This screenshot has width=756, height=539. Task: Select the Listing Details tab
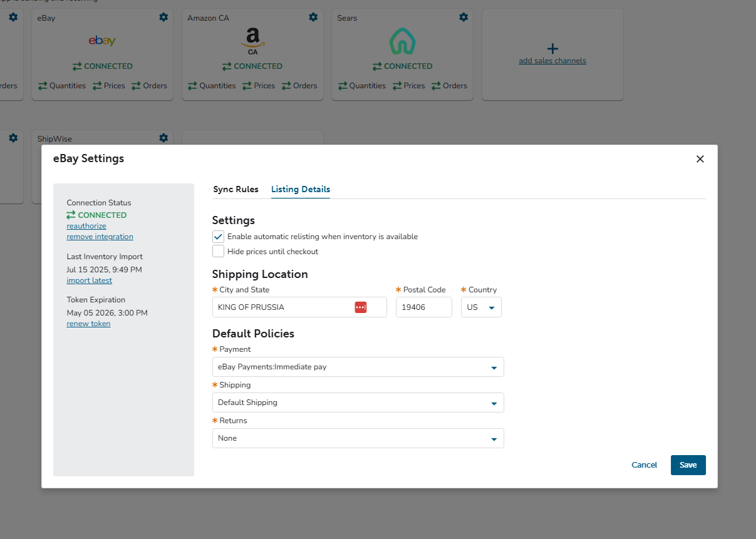(301, 189)
